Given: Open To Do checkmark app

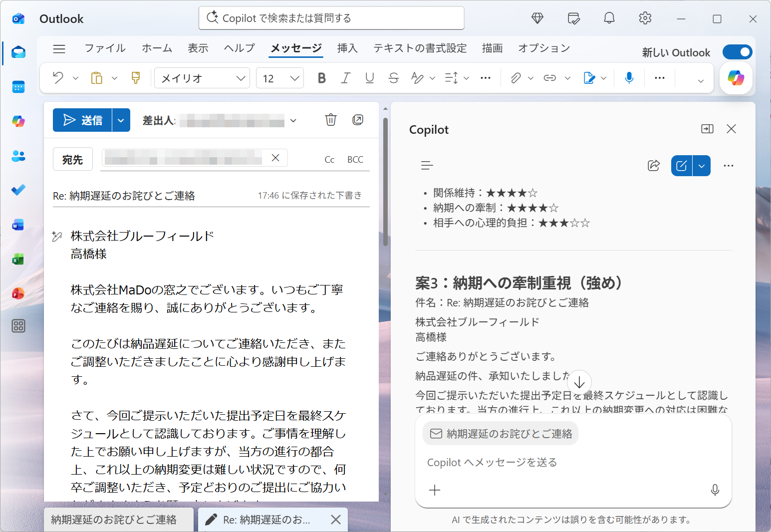Looking at the screenshot, I should click(18, 190).
